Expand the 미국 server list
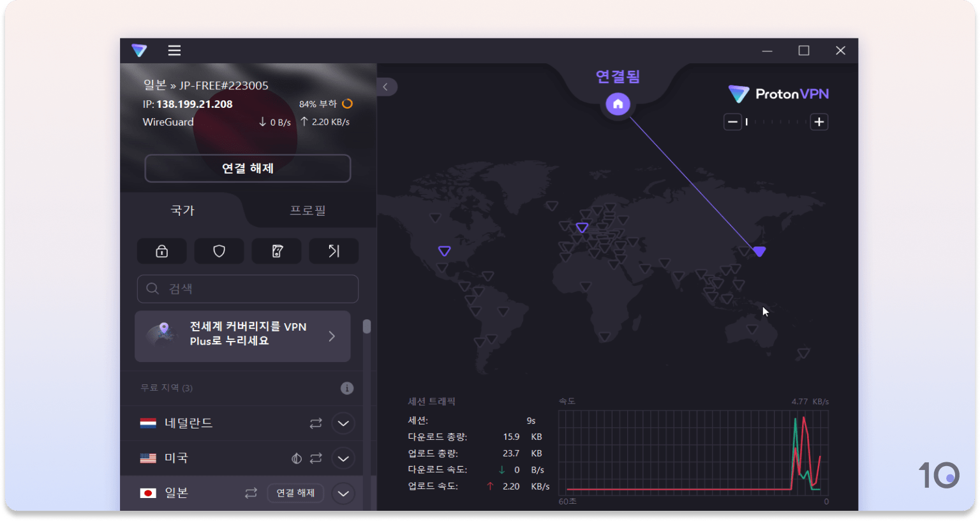Image resolution: width=980 pixels, height=521 pixels. pyautogui.click(x=343, y=458)
